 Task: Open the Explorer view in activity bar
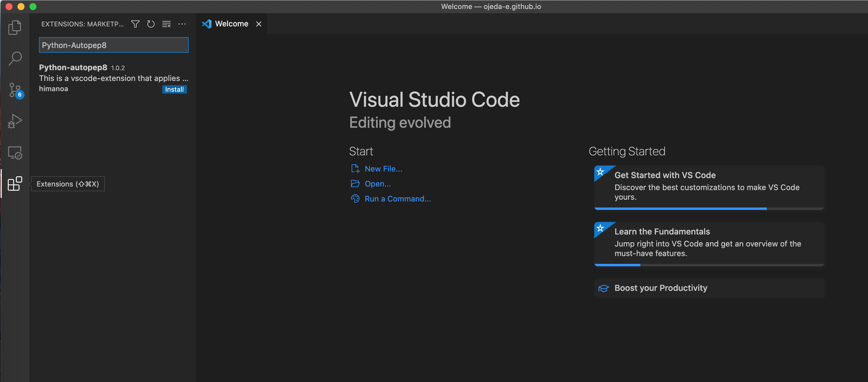[x=14, y=27]
